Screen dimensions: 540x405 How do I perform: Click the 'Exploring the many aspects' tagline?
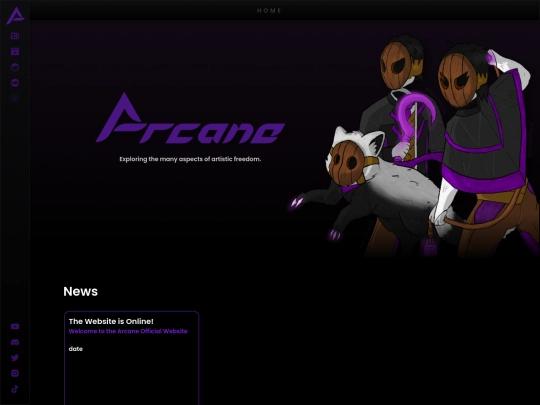190,159
